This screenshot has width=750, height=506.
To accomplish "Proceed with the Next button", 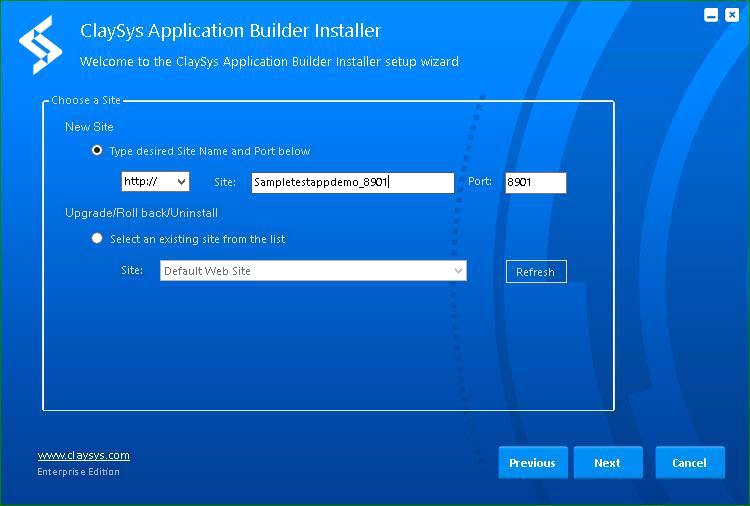I will point(608,462).
